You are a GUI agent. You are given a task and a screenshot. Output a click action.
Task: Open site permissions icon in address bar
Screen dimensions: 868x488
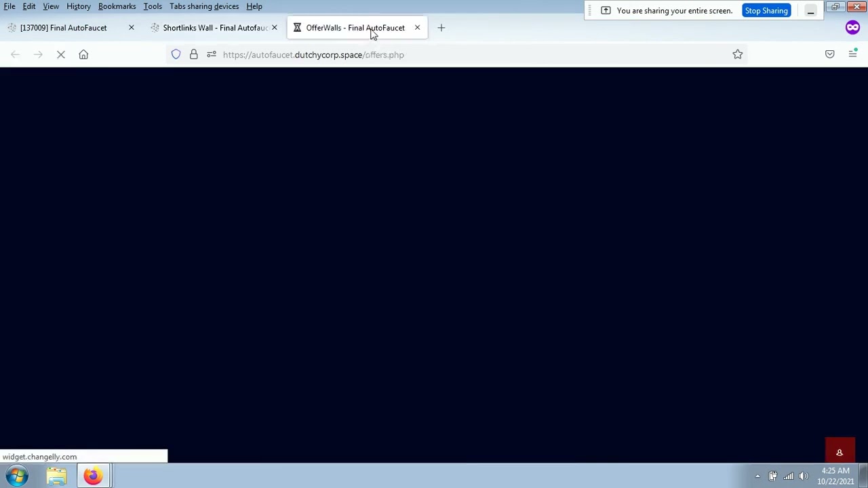coord(212,54)
